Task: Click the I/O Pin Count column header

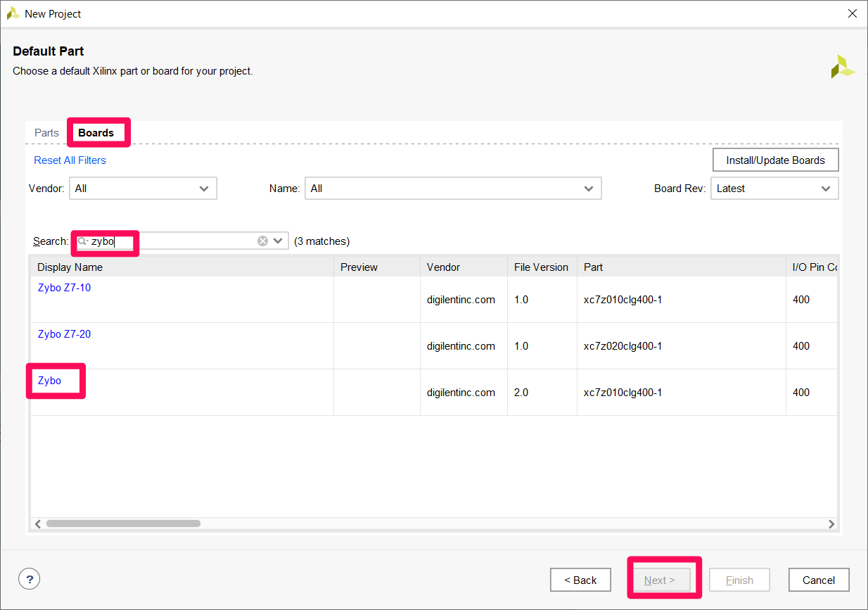Action: click(812, 267)
